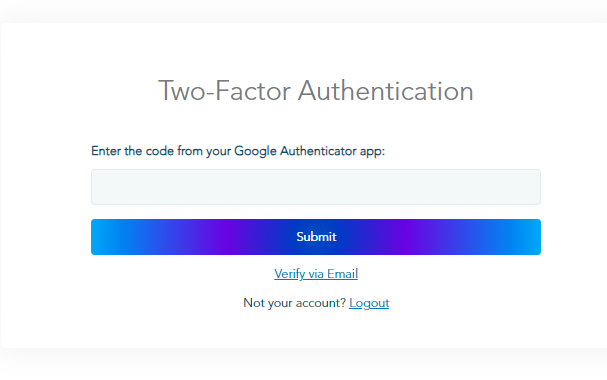Submit the two-factor code with gradient button
Screen dimensions: 607x380
(316, 237)
